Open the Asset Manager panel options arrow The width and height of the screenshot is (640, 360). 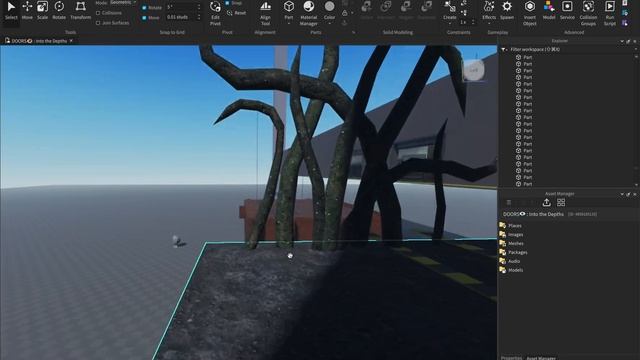[622, 194]
